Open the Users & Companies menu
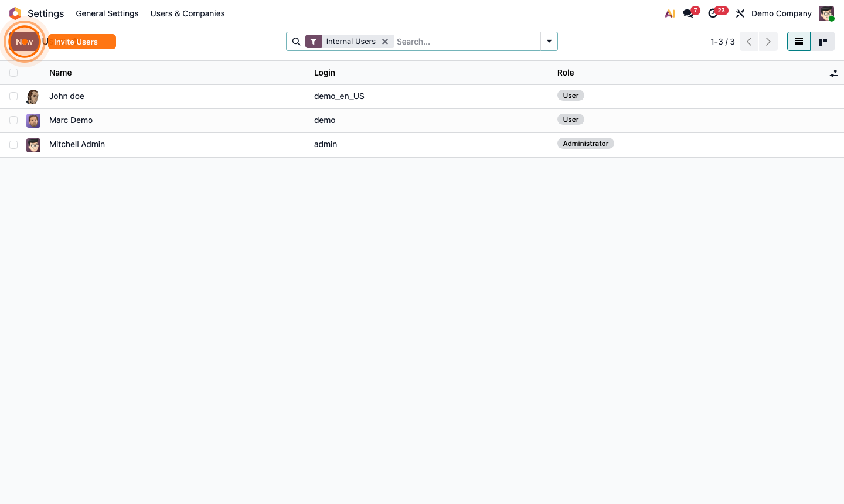Viewport: 844px width, 504px height. tap(187, 13)
